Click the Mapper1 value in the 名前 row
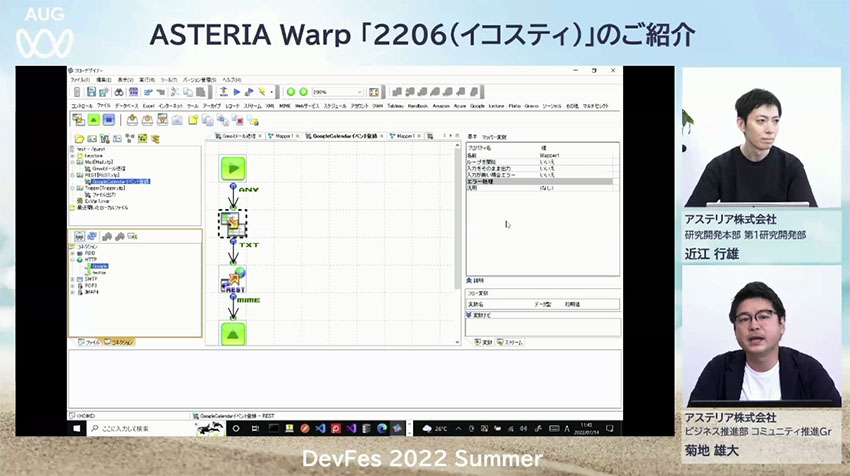This screenshot has width=850, height=476. coord(549,156)
